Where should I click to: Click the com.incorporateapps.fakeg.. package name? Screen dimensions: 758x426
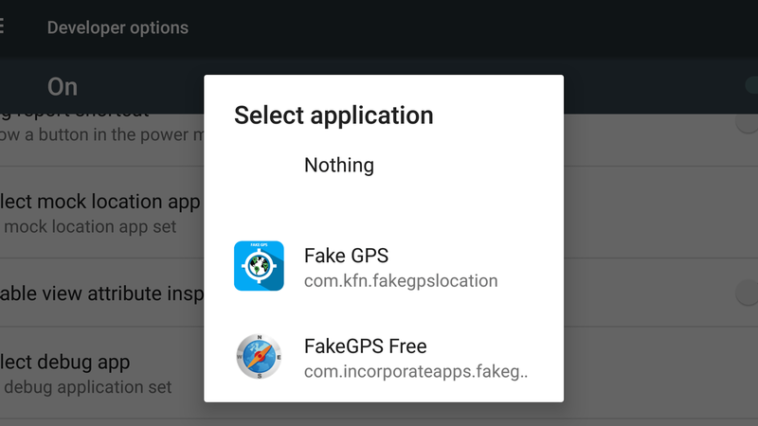[416, 371]
